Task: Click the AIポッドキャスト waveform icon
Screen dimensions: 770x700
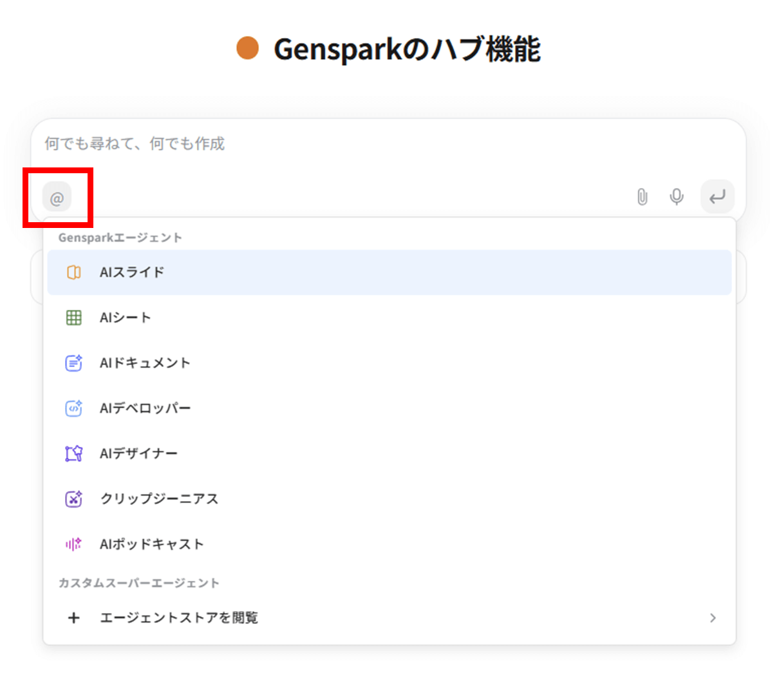Action: [x=74, y=544]
